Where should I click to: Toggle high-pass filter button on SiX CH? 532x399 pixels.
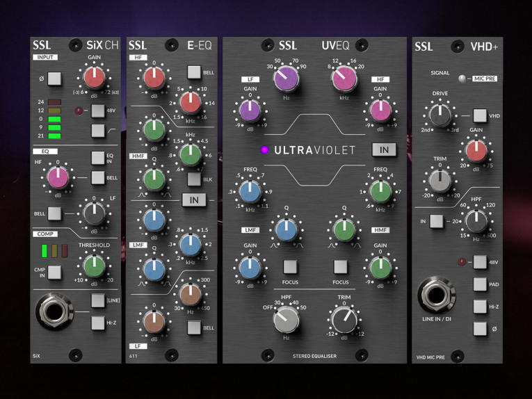click(x=98, y=131)
